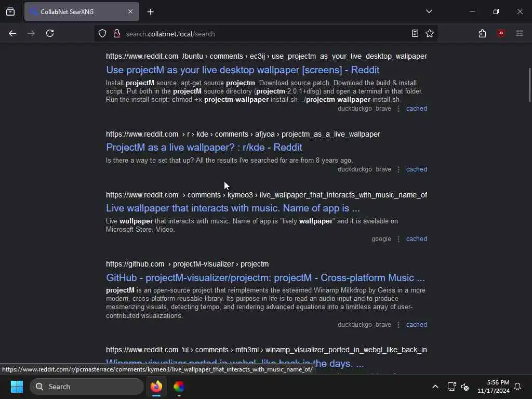Expand options dots on GitHub projectM result
Viewport: 532px width, 399px height.
tap(398, 325)
